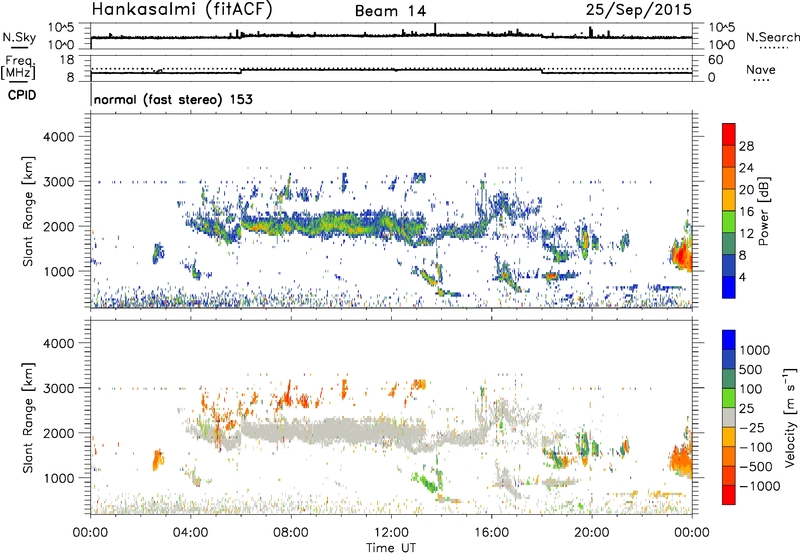Click the 04:00 time axis label

click(x=190, y=533)
